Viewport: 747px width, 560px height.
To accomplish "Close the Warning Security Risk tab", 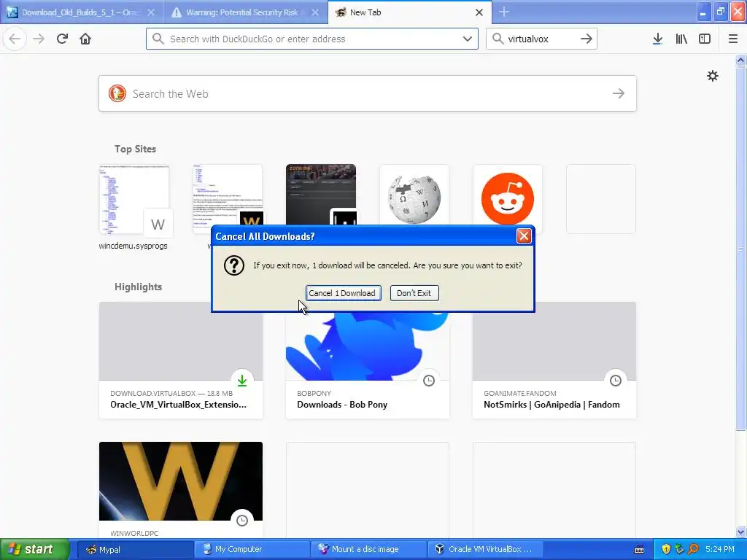I will 315,12.
